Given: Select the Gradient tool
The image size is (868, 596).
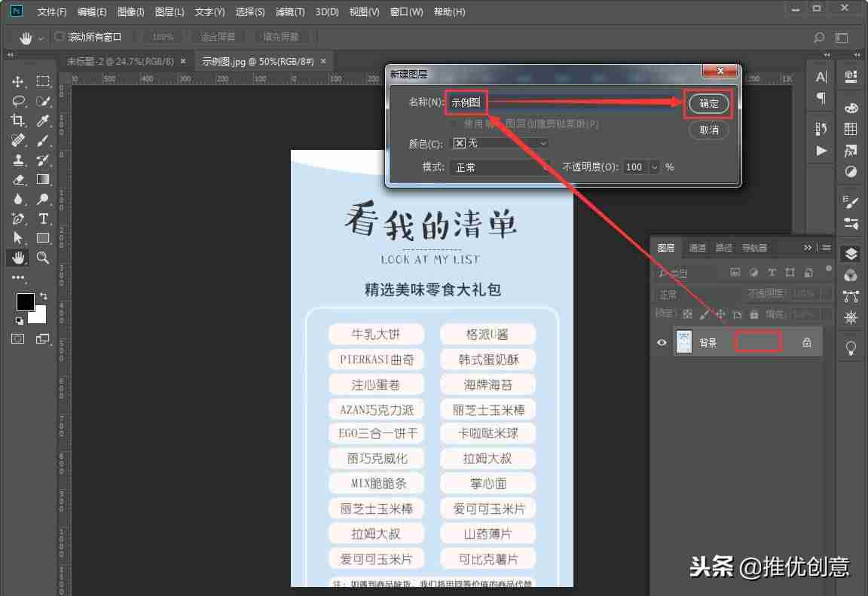Looking at the screenshot, I should coord(43,179).
